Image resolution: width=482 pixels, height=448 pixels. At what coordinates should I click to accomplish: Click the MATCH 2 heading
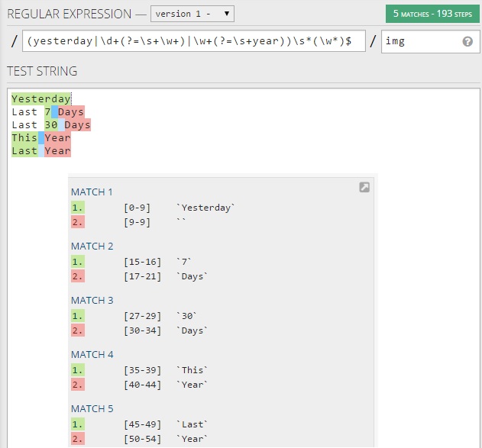pos(92,246)
